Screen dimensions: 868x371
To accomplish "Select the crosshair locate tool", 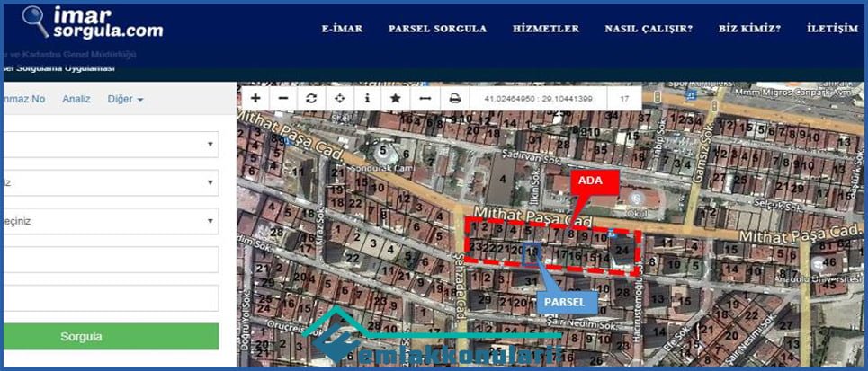I will [339, 98].
